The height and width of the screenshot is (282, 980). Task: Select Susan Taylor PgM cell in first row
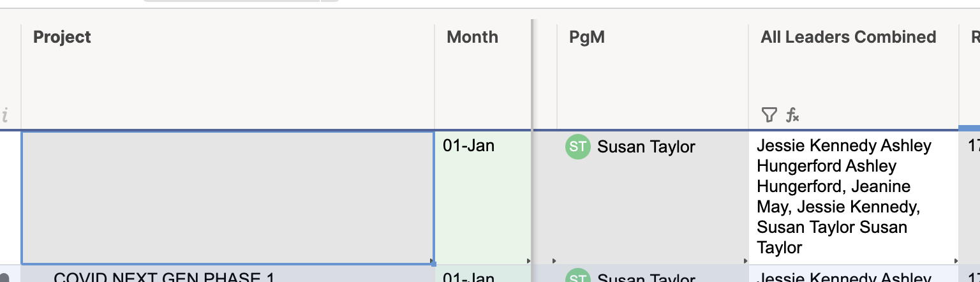click(x=653, y=198)
